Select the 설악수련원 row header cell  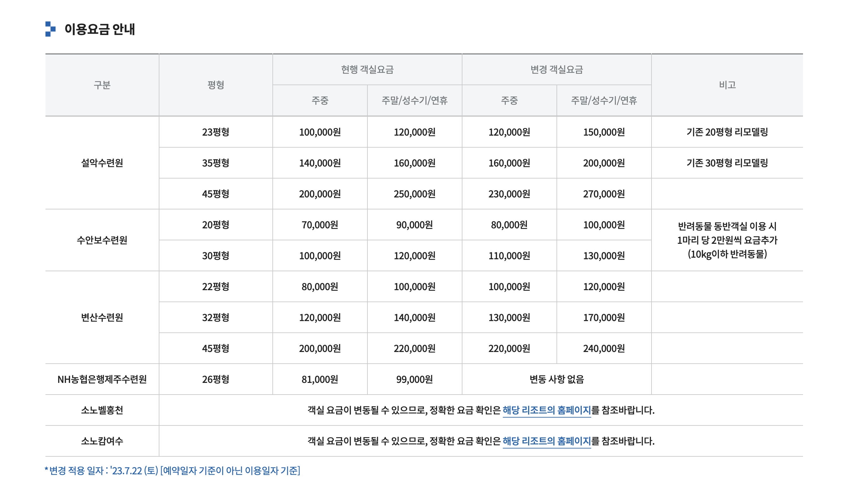[102, 163]
